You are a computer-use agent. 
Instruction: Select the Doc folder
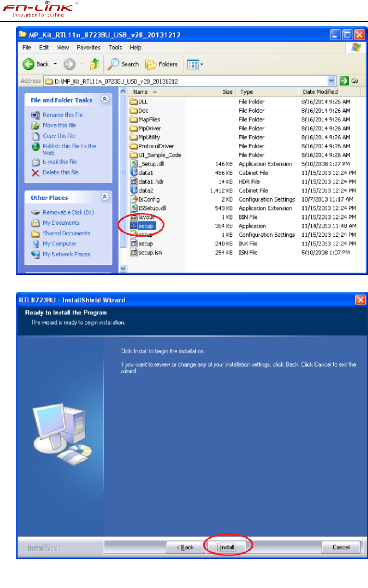click(139, 111)
